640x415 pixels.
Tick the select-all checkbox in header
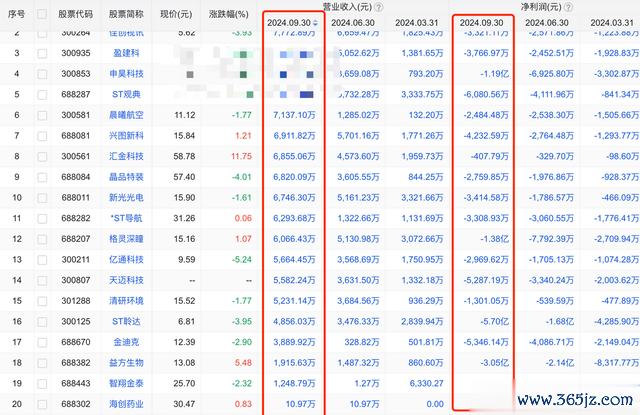(x=42, y=14)
